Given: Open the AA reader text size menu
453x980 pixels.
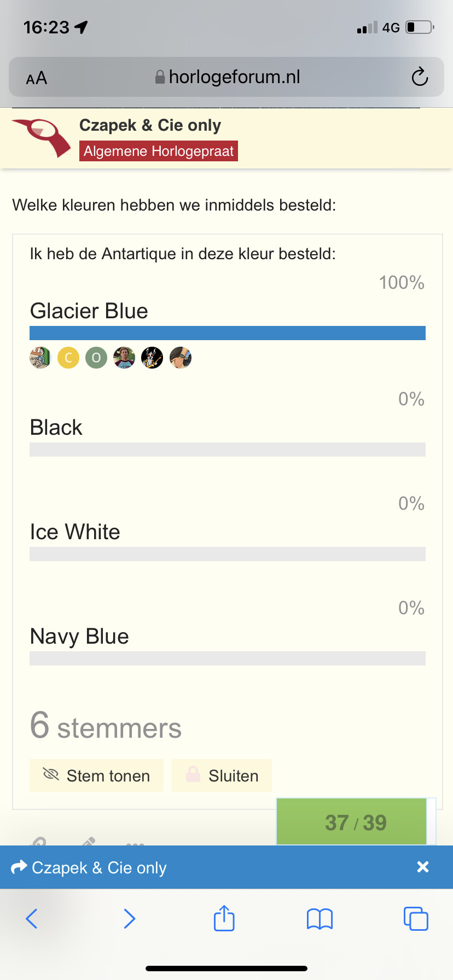Looking at the screenshot, I should point(37,78).
